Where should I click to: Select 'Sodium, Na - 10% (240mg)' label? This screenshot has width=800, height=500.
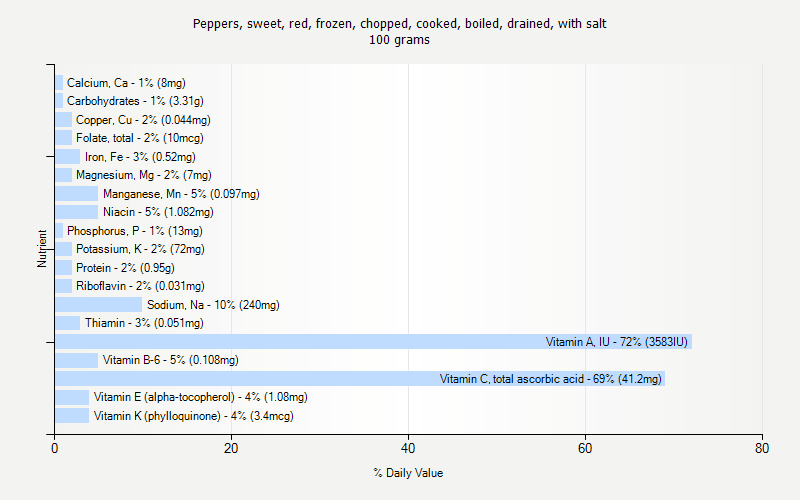(213, 305)
